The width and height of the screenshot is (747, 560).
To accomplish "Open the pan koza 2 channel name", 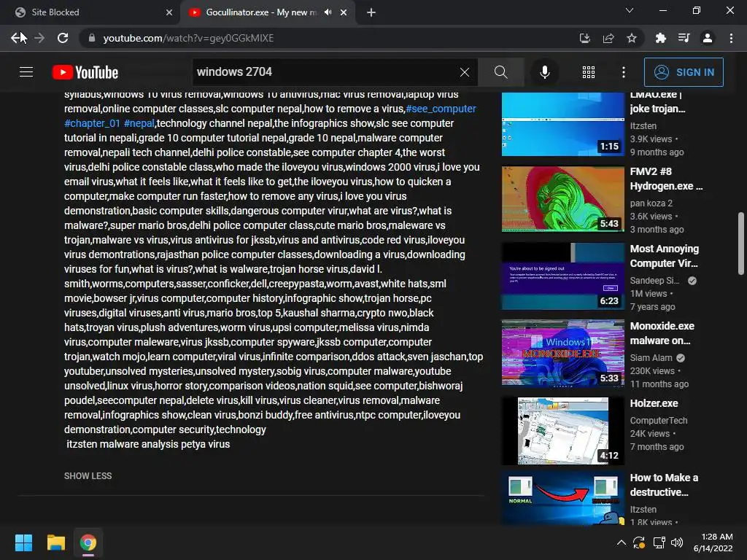I will pyautogui.click(x=651, y=203).
